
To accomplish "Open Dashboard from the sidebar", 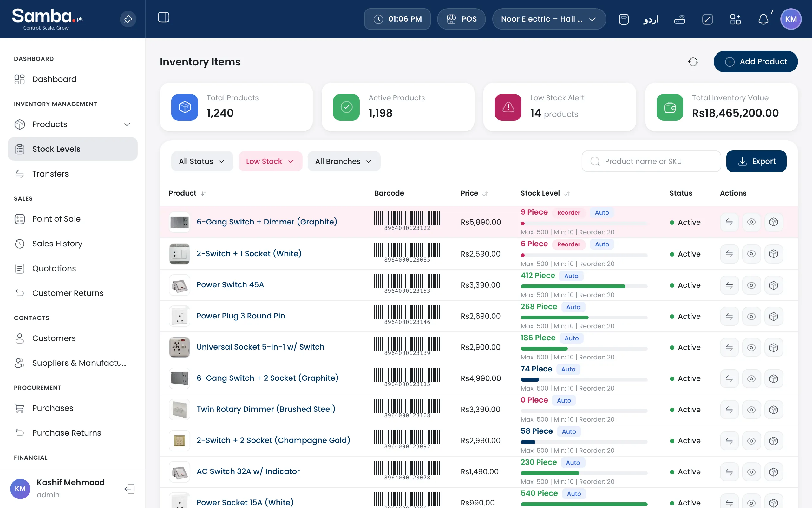I will pyautogui.click(x=72, y=79).
